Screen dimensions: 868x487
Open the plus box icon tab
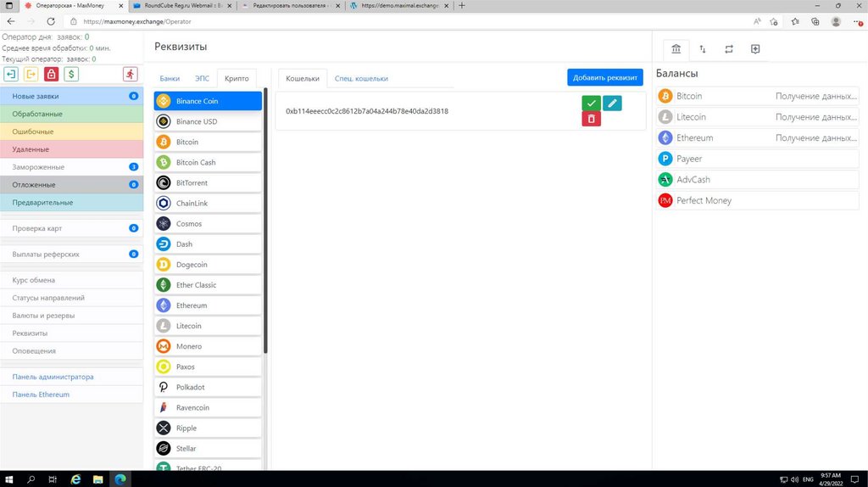pyautogui.click(x=755, y=49)
